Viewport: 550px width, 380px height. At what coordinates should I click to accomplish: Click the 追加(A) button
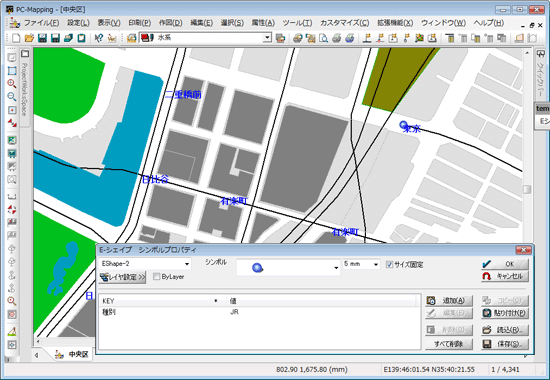pos(449,301)
